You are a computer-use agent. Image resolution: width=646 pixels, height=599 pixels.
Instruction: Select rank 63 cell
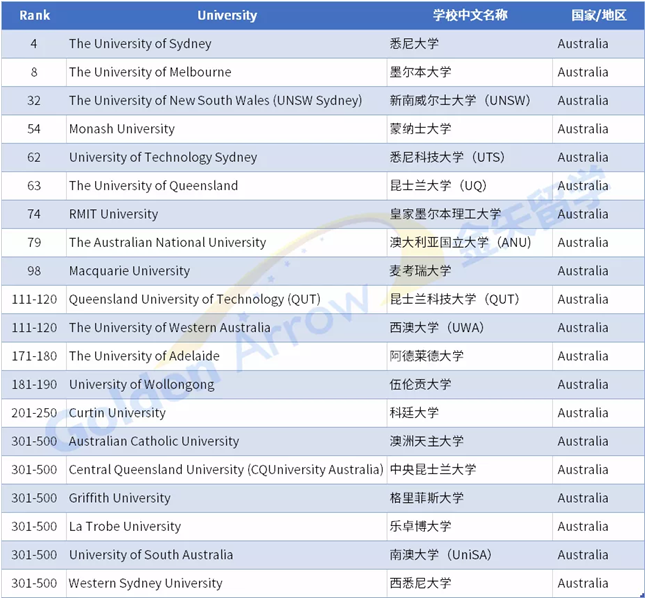point(33,185)
